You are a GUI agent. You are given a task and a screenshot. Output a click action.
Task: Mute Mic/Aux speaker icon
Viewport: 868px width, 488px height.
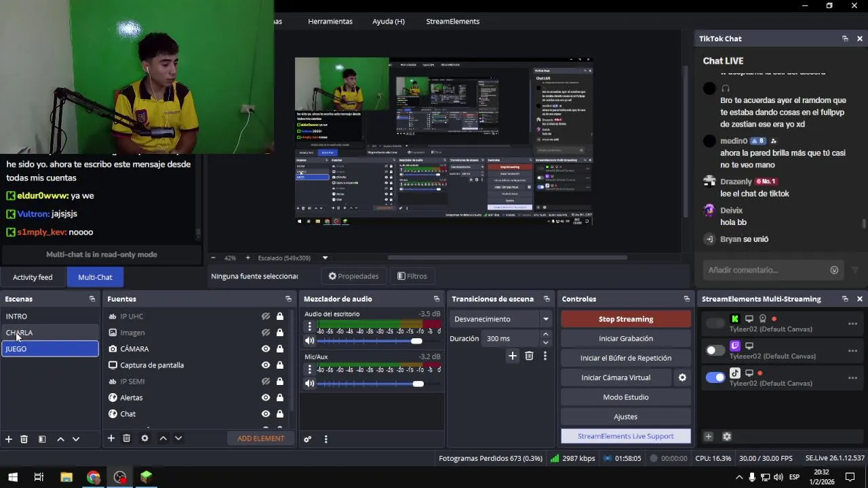tap(309, 384)
